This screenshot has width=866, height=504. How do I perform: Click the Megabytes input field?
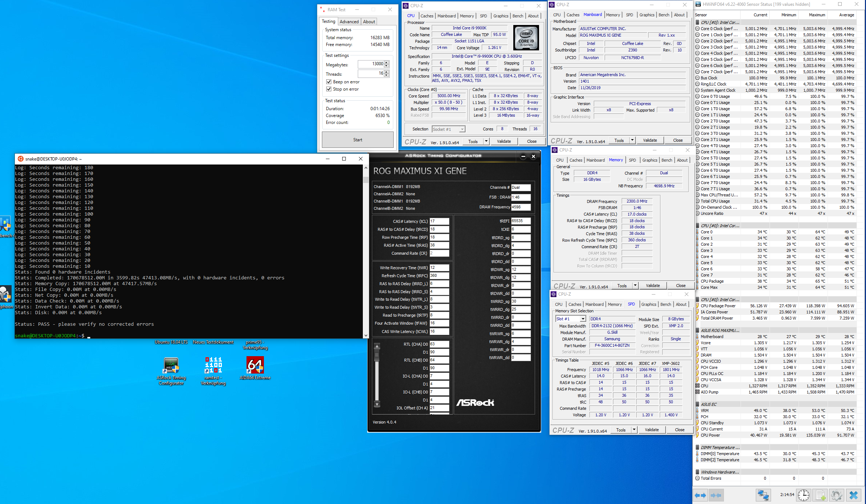point(371,64)
